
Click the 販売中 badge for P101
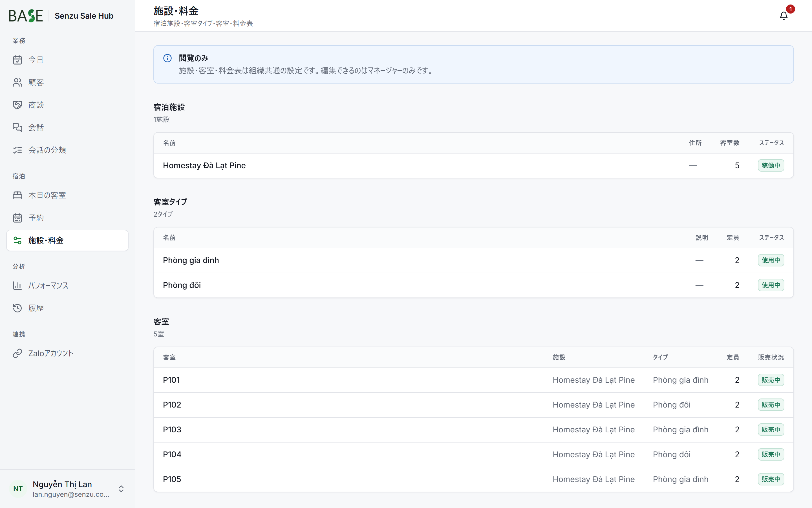point(771,380)
